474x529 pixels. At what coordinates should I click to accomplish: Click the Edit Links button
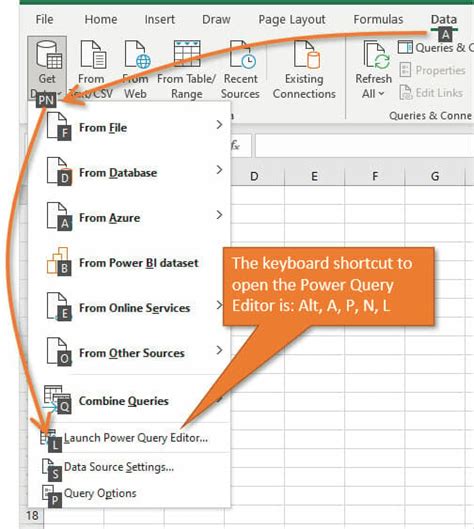click(431, 93)
